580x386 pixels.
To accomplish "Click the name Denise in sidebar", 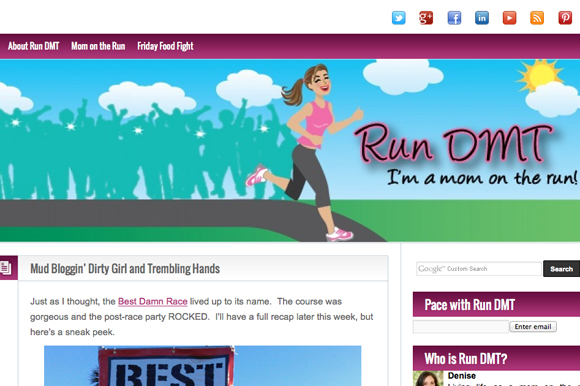I will [462, 376].
